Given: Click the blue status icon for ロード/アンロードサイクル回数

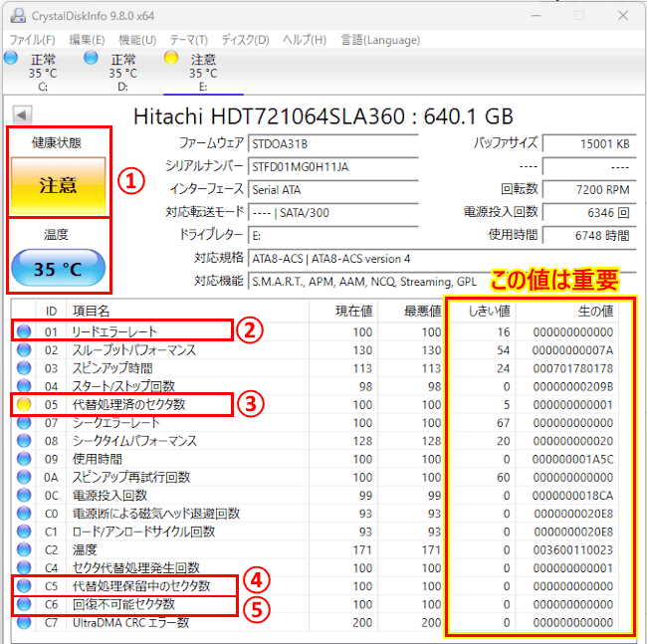Looking at the screenshot, I should 24,531.
